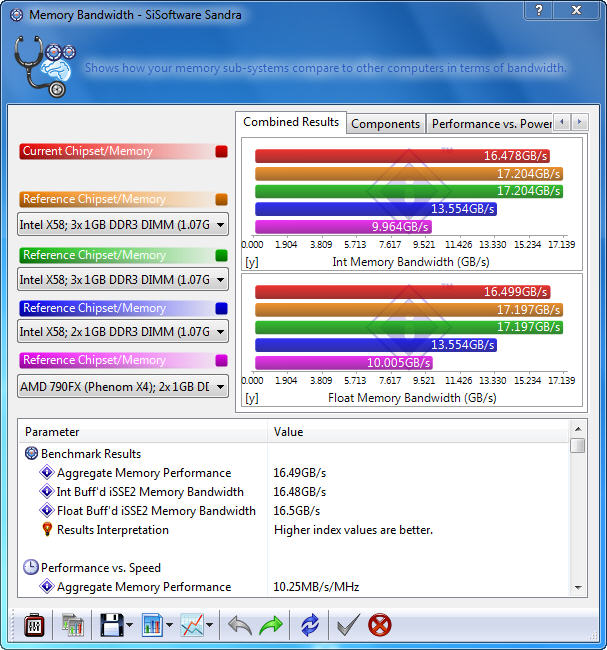Click the Value column header
This screenshot has height=650, width=607.
tap(418, 432)
